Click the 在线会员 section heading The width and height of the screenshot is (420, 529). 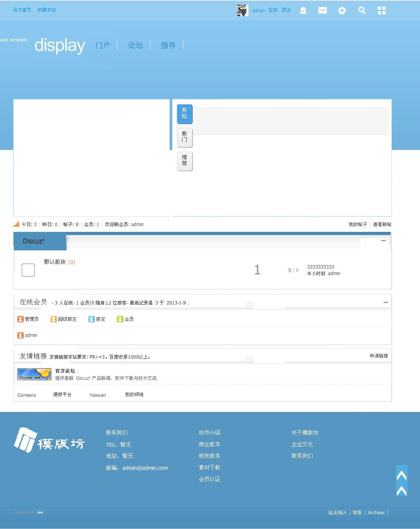(33, 302)
